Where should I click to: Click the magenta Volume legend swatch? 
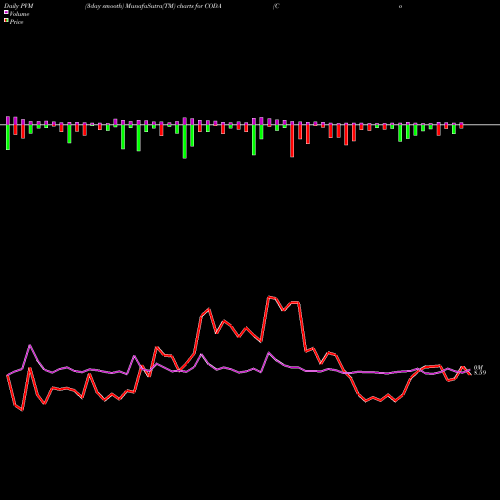6,12
